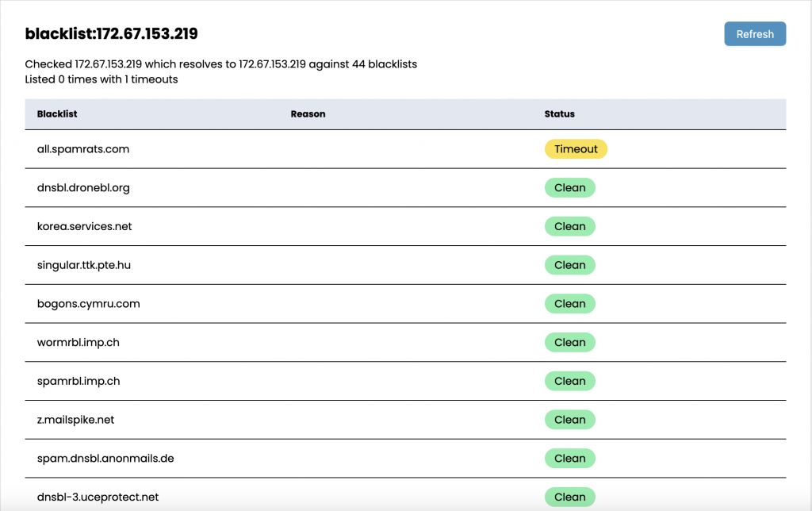Click Clean badge for bogons.cymru.com
The width and height of the screenshot is (812, 511).
[x=569, y=304]
